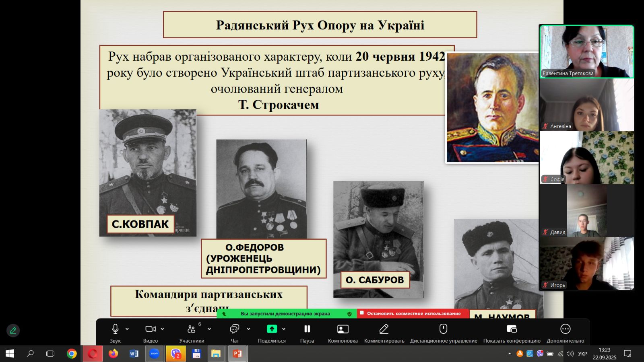This screenshot has width=644, height=362.
Task: Click the Видео camera icon
Action: (150, 329)
